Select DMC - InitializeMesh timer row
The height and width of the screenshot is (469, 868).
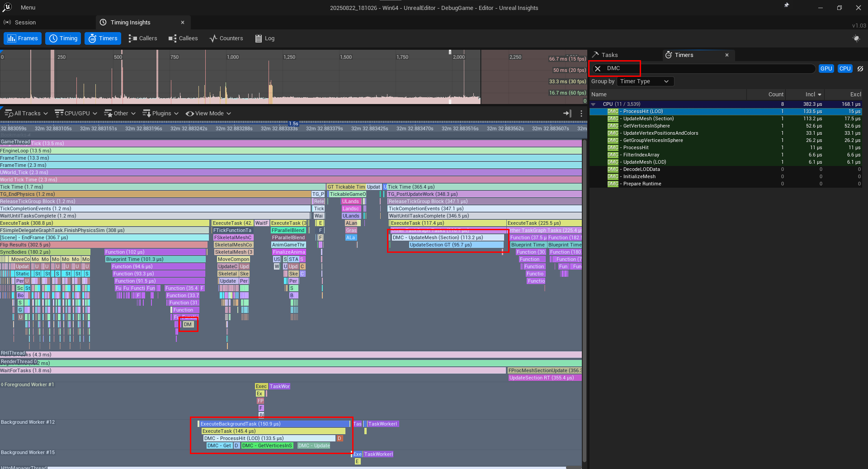pyautogui.click(x=726, y=176)
